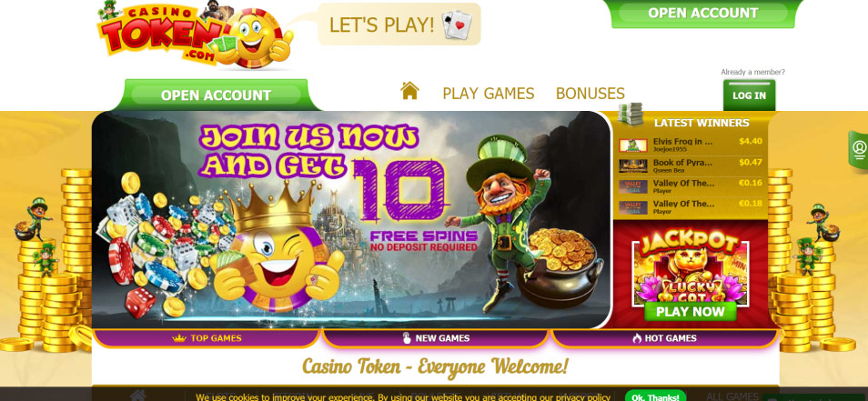Click the hand pointer icon on New Games
868x401 pixels.
click(407, 338)
